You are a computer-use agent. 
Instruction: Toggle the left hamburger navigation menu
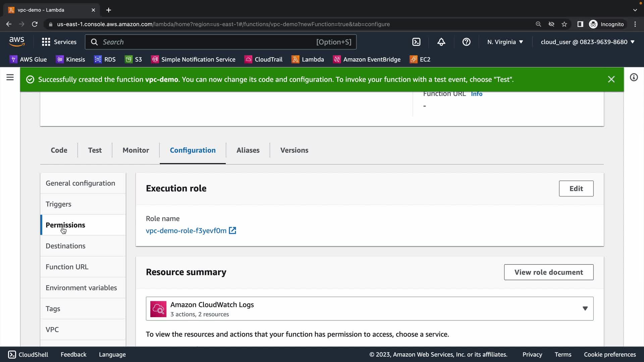click(x=10, y=77)
